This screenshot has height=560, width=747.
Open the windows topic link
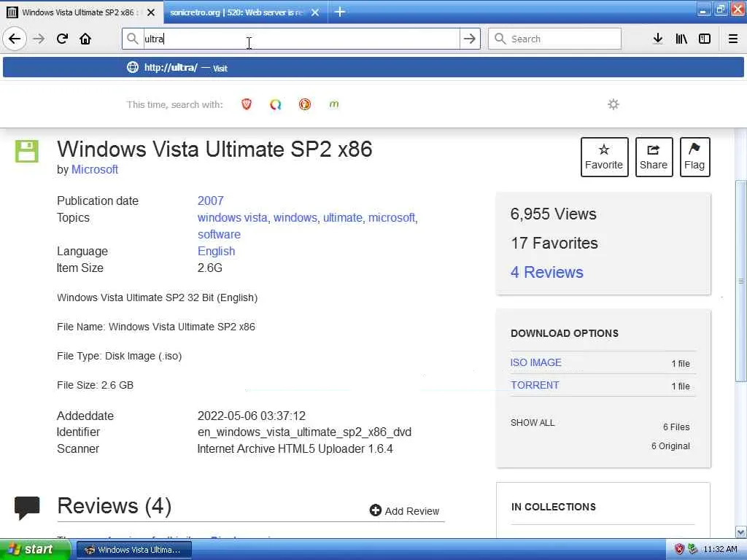(295, 217)
